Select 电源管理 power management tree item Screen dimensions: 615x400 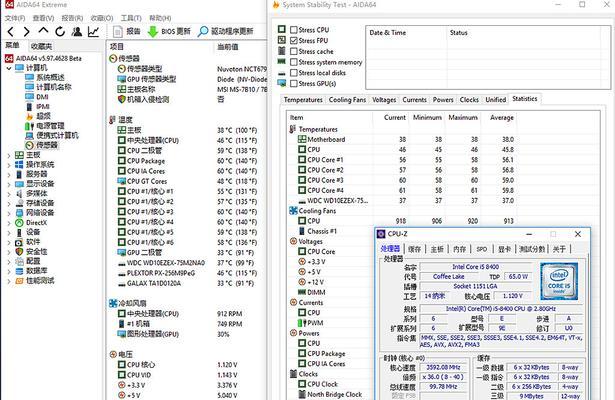tap(45, 126)
